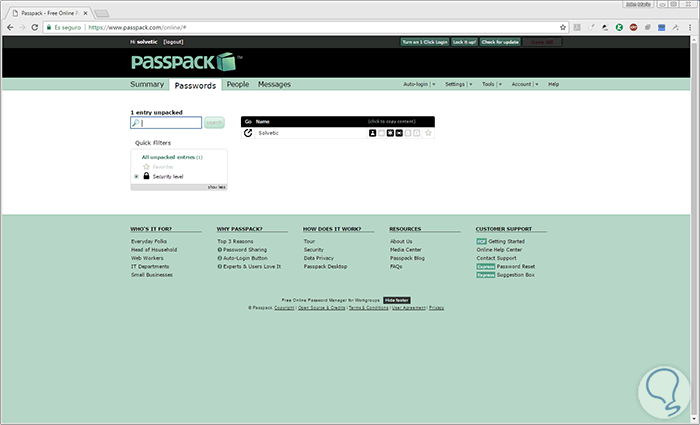Click the gray stacked-layers extension icon
This screenshot has height=425, width=700.
[647, 27]
